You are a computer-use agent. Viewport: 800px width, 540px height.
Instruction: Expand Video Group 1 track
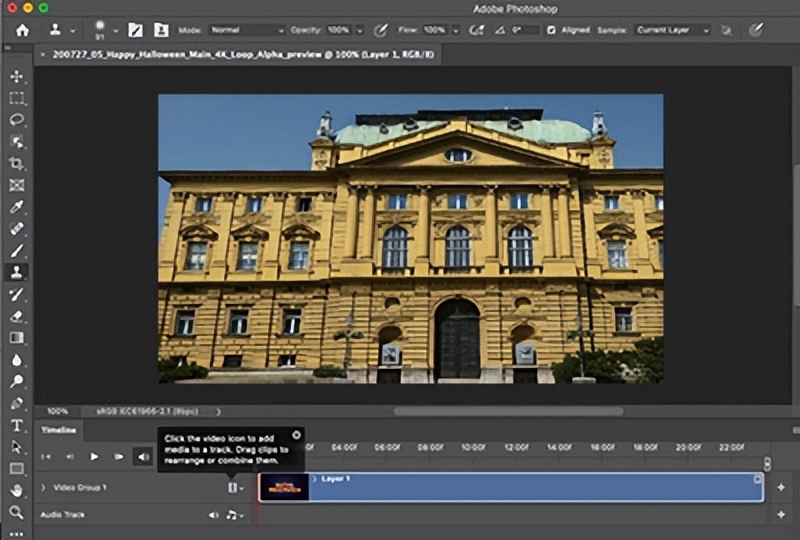43,487
